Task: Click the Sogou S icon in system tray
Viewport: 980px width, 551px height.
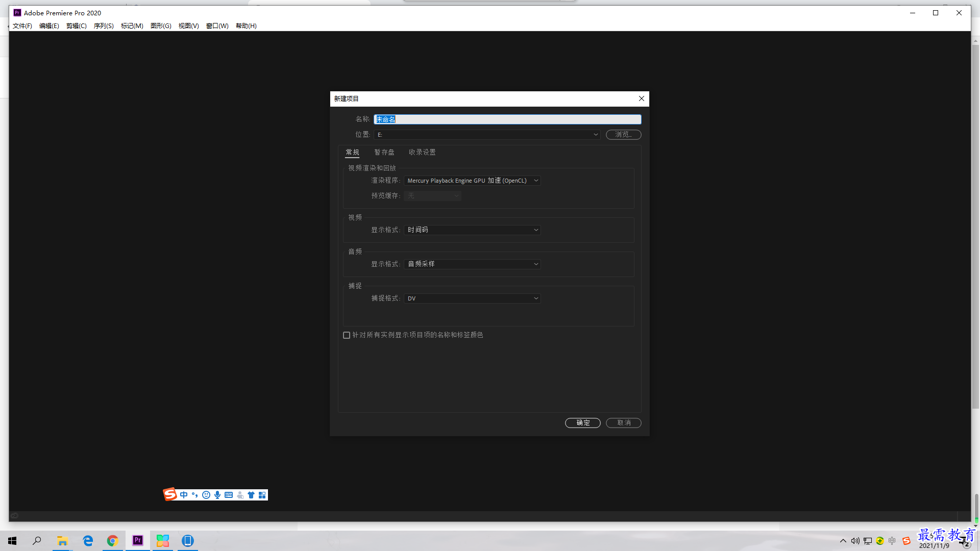Action: [906, 541]
